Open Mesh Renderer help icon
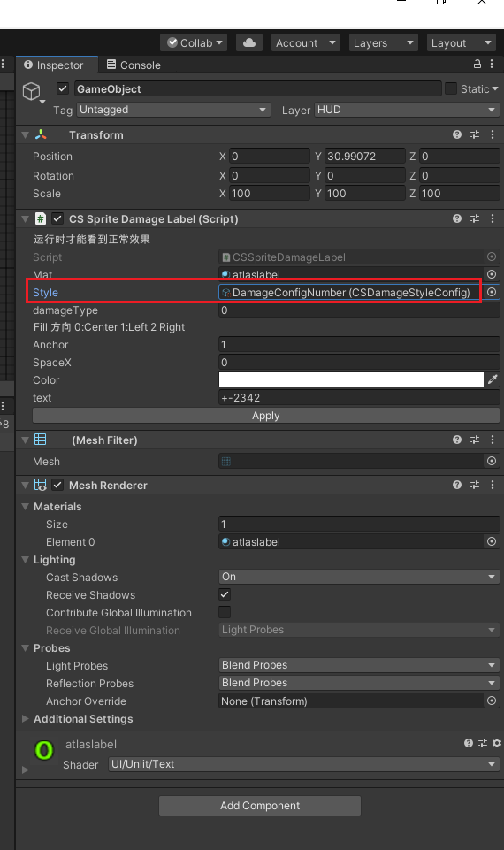 point(457,485)
